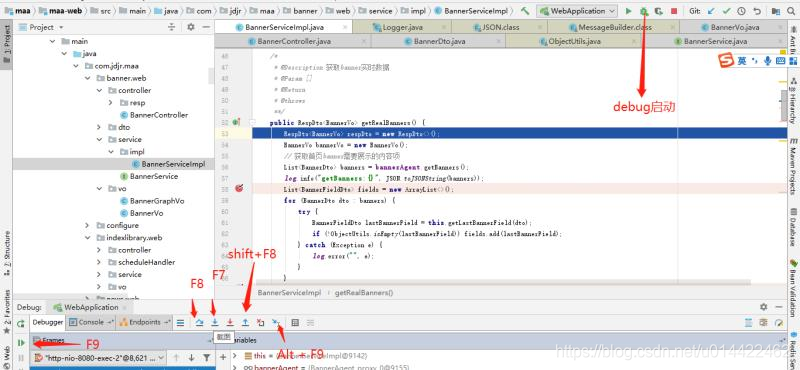Rerun WebApplication debug session icon
The image size is (800, 370).
click(x=21, y=324)
